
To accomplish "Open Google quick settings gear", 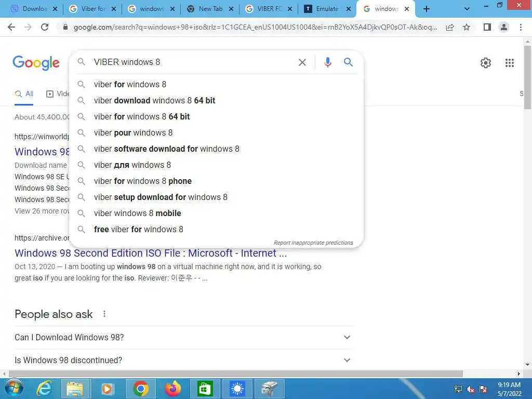I will pos(486,63).
